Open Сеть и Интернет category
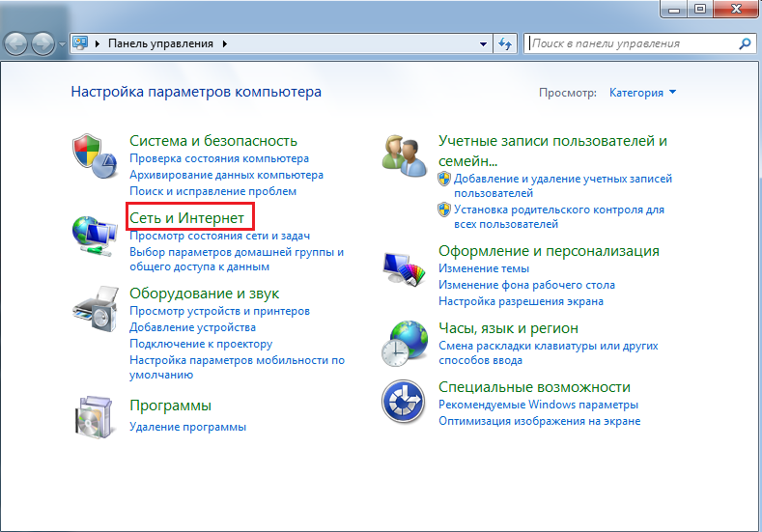Image resolution: width=762 pixels, height=532 pixels. tap(186, 218)
